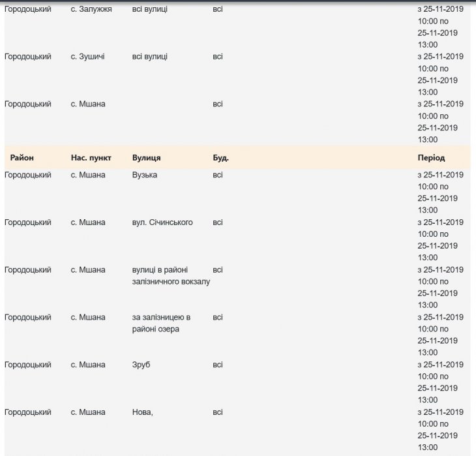Click the с. Зушичі settlement cell
This screenshot has width=476, height=456.
[x=88, y=57]
